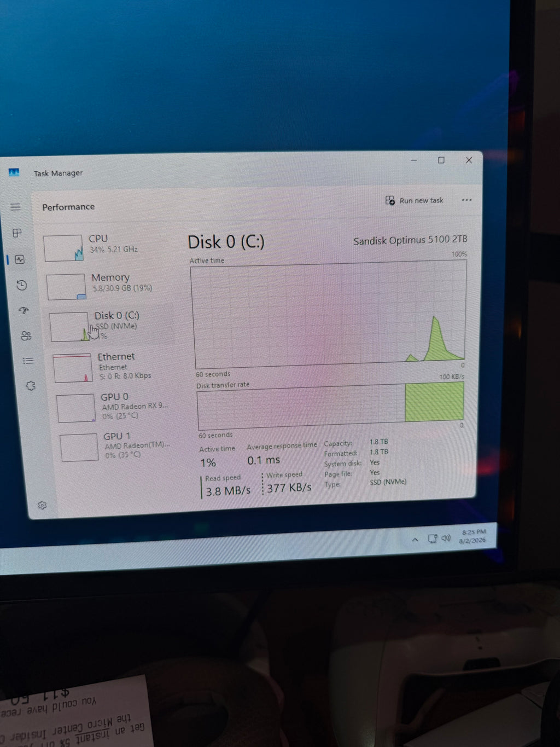The height and width of the screenshot is (747, 560).
Task: Click the GPU 0 mini graph thumbnail
Action: coord(76,408)
